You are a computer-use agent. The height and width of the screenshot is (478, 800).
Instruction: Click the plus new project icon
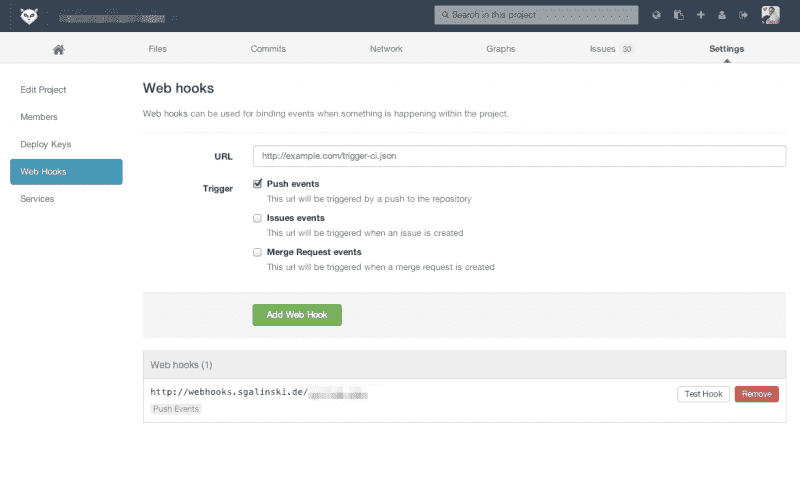(701, 15)
